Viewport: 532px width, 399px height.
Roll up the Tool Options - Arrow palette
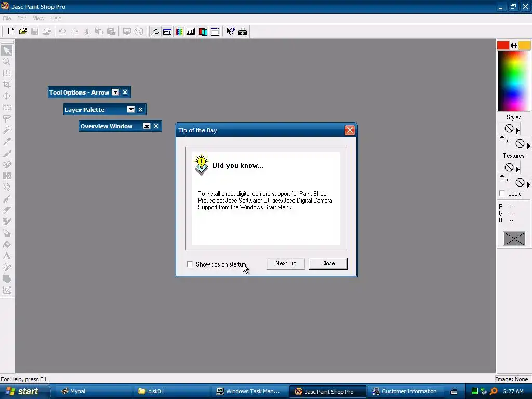tap(115, 92)
